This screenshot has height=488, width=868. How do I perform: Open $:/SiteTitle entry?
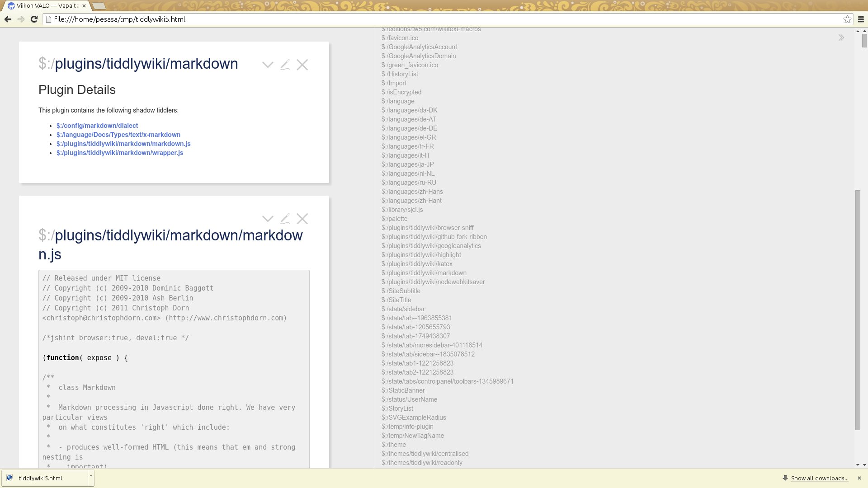click(x=396, y=300)
